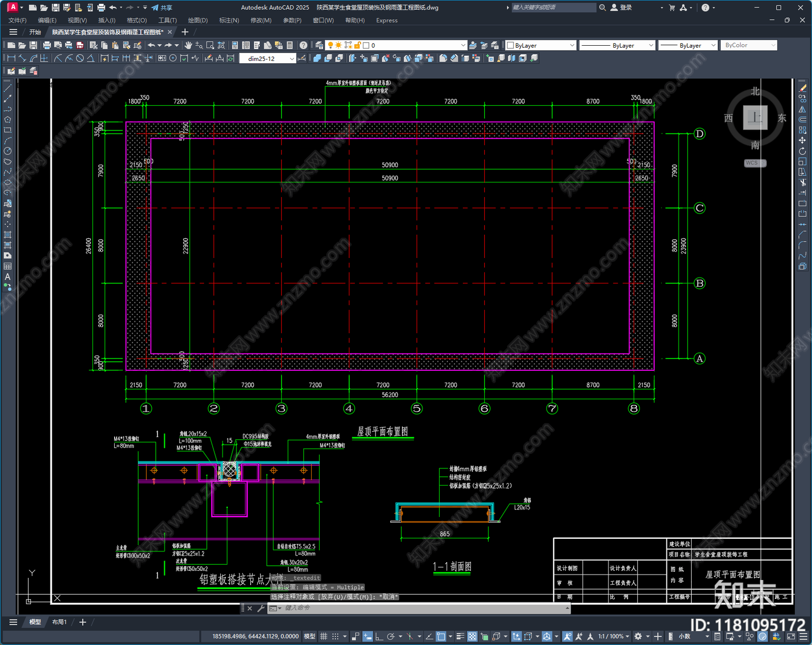Click the Diameter dimension icon
The height and width of the screenshot is (645, 812).
(x=80, y=58)
